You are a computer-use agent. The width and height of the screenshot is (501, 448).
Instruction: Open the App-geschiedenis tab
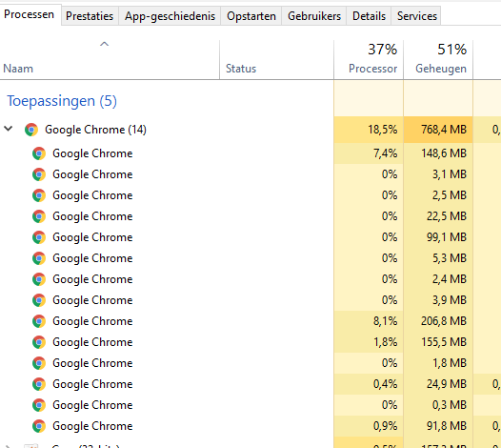170,15
